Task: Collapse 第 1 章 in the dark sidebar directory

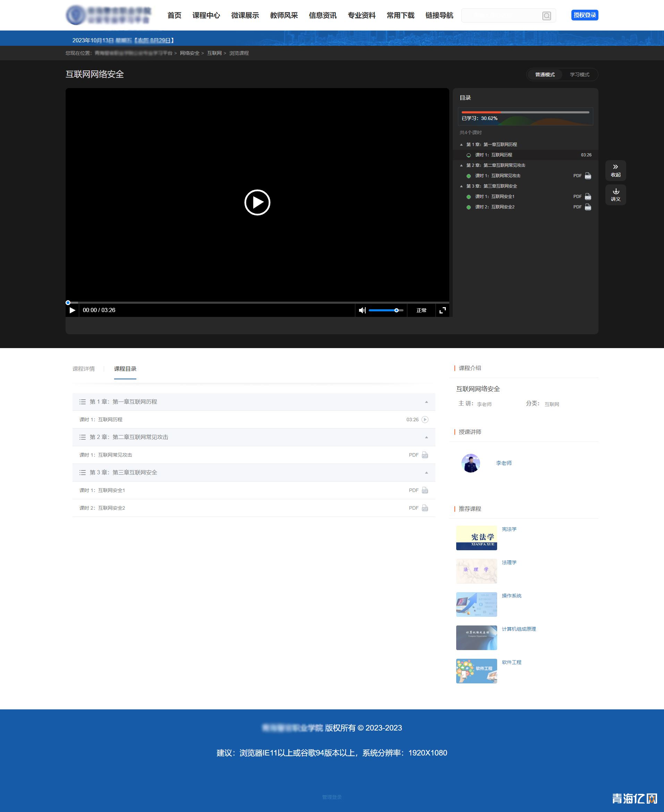Action: [461, 145]
